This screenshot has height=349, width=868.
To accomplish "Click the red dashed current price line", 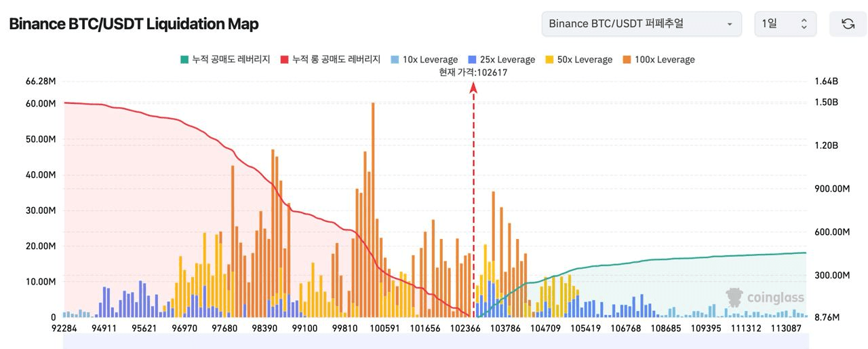I will click(x=473, y=200).
